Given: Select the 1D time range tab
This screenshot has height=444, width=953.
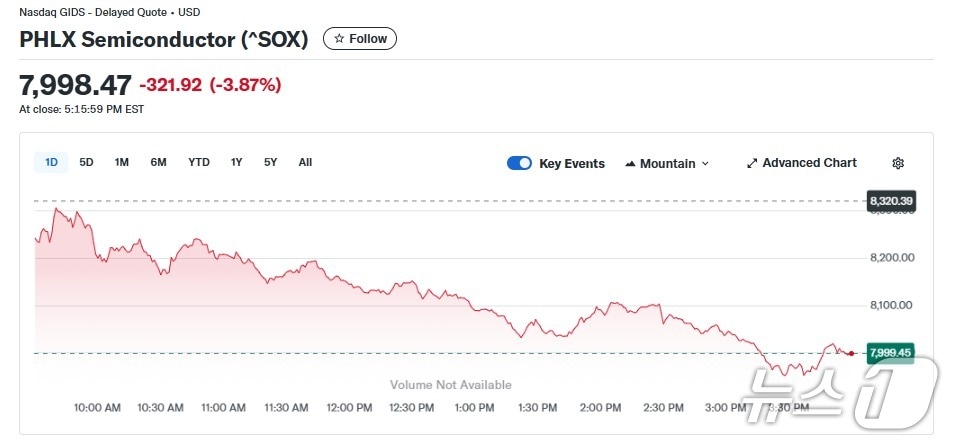Looking at the screenshot, I should point(51,162).
